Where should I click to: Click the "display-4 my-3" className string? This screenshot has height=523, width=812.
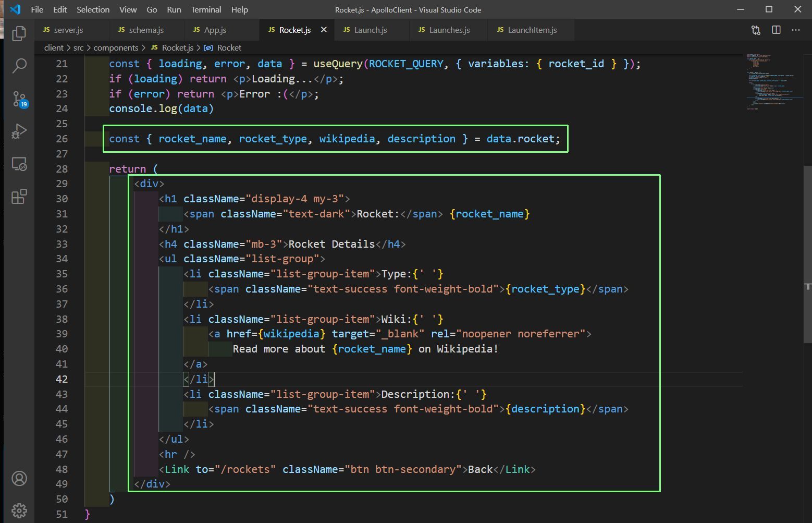click(x=298, y=199)
